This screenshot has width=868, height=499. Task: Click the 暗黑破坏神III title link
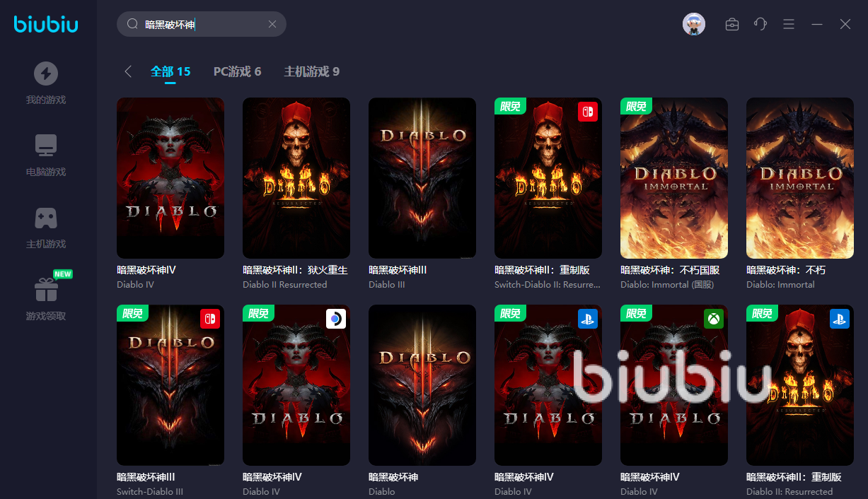(x=397, y=270)
